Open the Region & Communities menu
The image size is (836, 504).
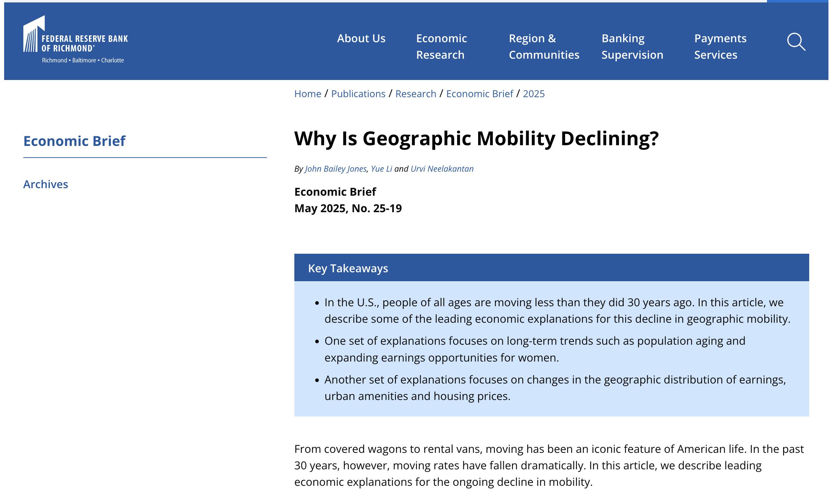click(544, 47)
